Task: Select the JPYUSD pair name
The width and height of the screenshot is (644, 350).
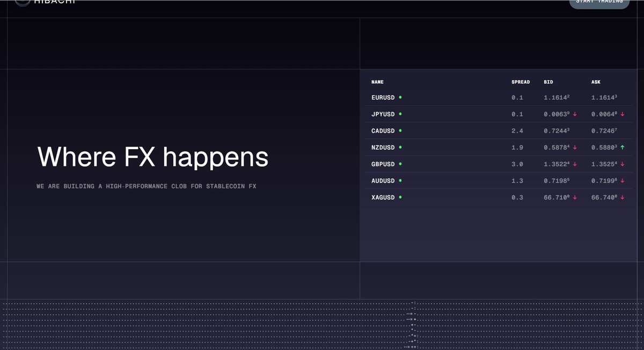Action: (383, 114)
